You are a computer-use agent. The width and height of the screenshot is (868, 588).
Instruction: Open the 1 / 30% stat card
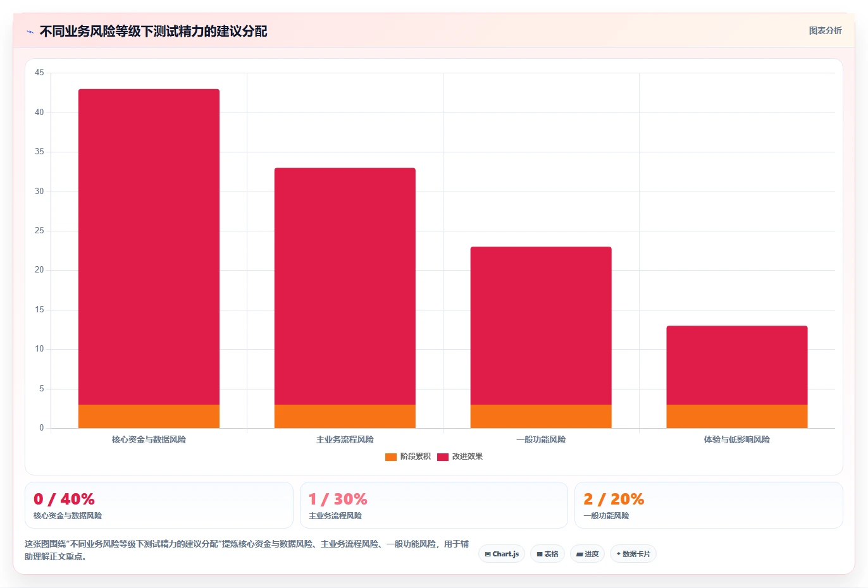[434, 505]
